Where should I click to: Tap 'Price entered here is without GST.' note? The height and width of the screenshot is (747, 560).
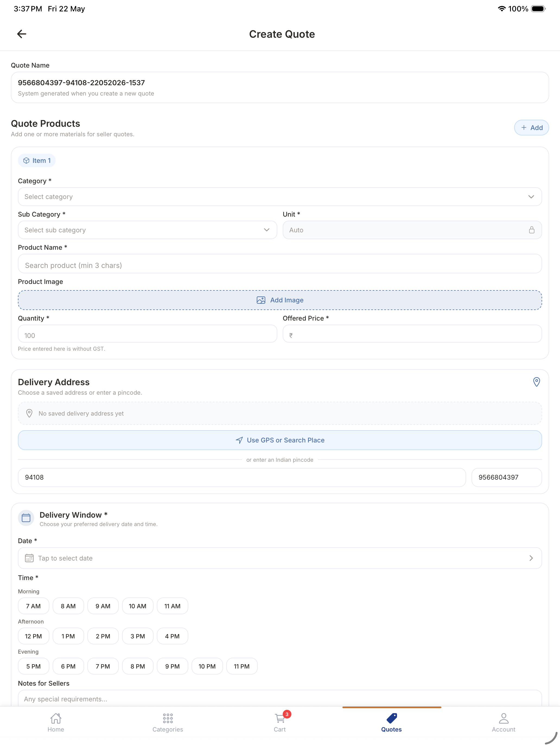[x=61, y=349]
